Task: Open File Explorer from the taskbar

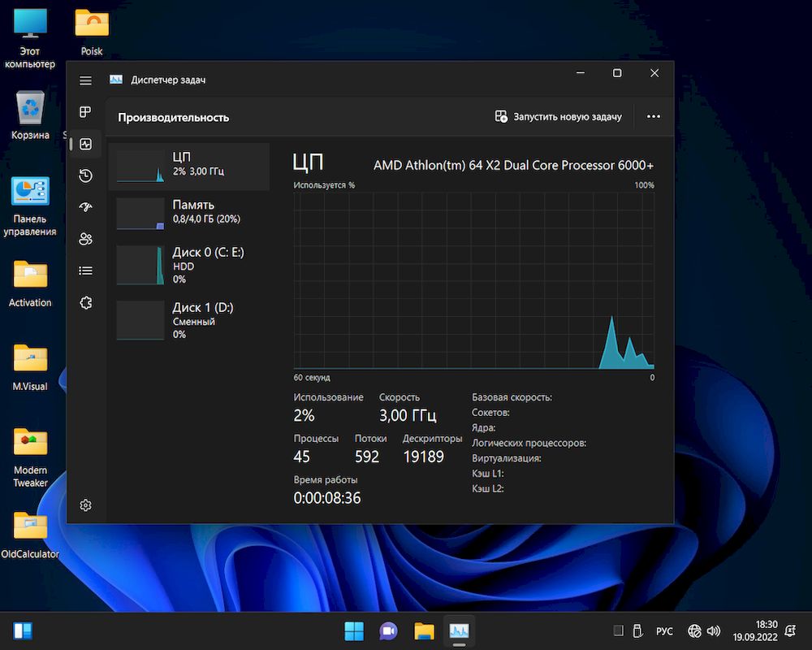Action: tap(424, 631)
